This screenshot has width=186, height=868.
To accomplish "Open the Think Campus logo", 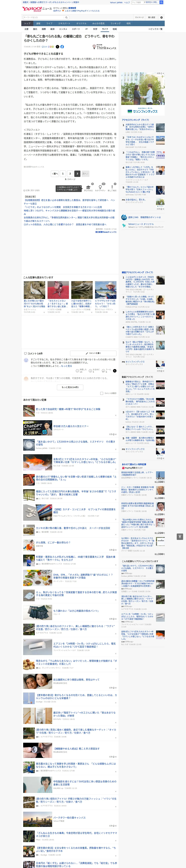I will point(104,47).
